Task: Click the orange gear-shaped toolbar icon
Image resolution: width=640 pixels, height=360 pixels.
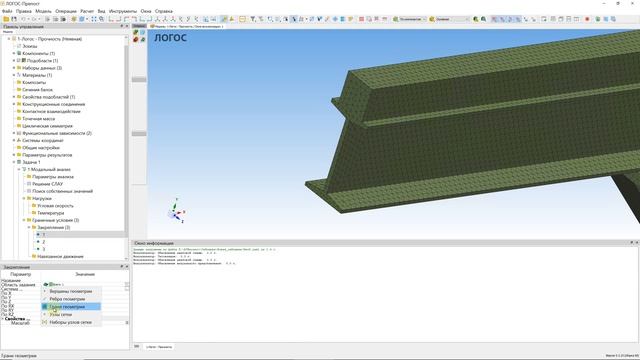Action: click(x=74, y=19)
